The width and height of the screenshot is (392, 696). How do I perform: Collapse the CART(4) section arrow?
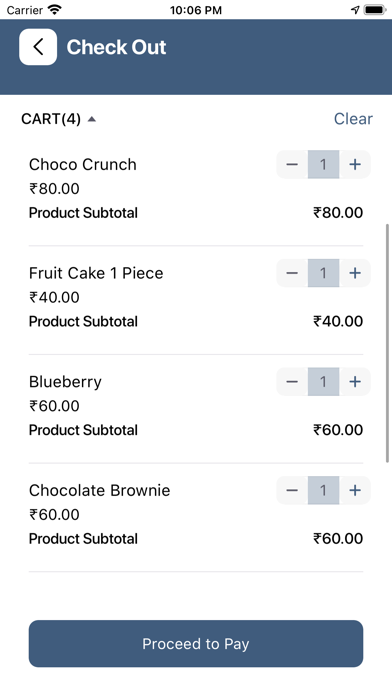coord(91,119)
